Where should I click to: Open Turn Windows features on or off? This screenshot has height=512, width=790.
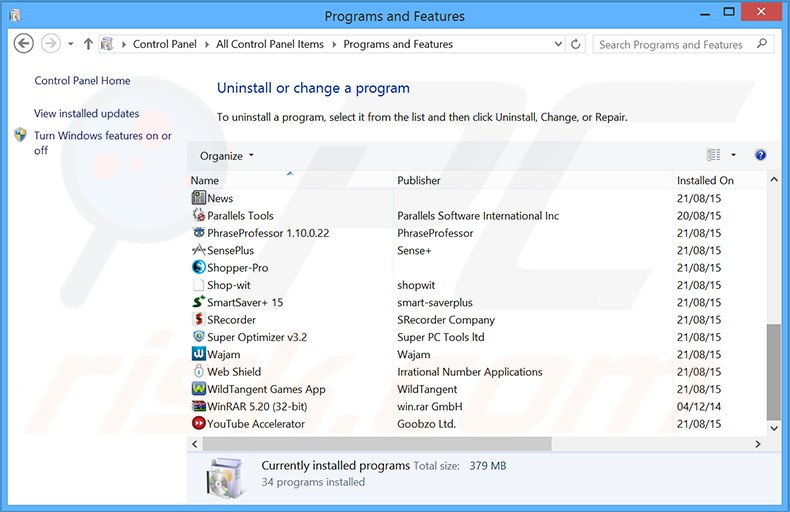pyautogui.click(x=103, y=143)
